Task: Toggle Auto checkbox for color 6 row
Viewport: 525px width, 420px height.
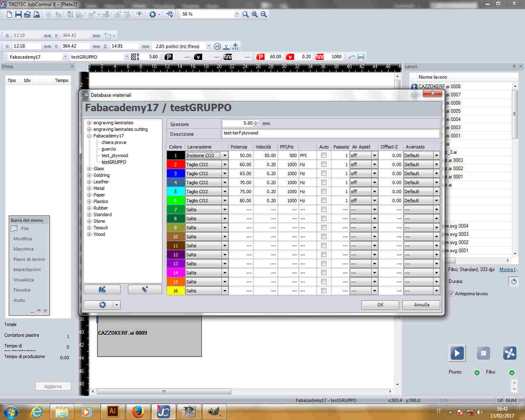Action: pos(324,201)
